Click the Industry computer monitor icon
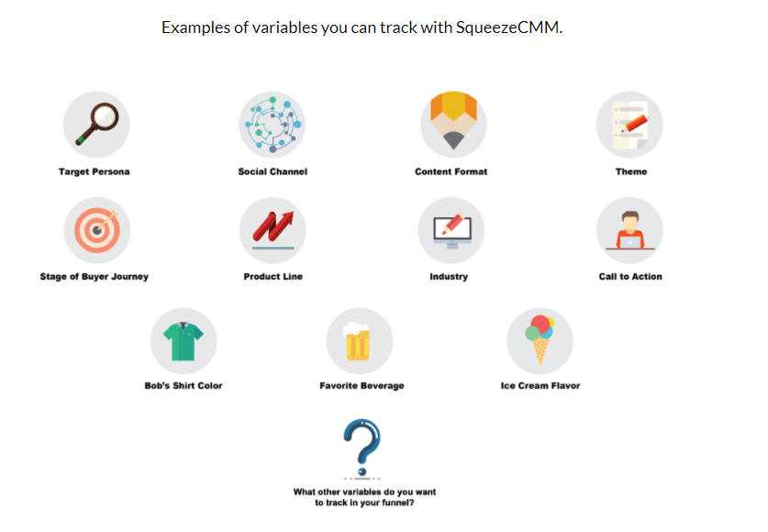The width and height of the screenshot is (768, 532). click(x=451, y=230)
